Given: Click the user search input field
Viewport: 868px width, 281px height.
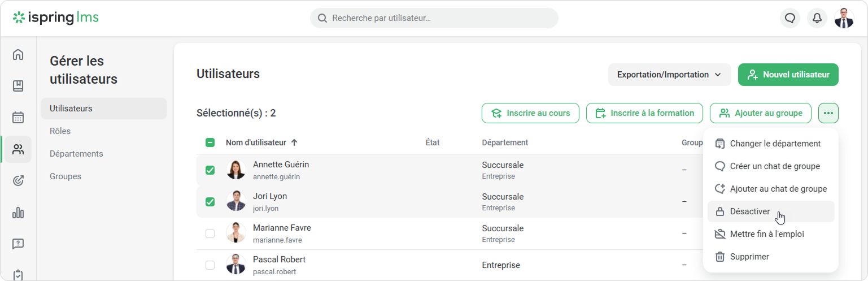Looking at the screenshot, I should [434, 18].
